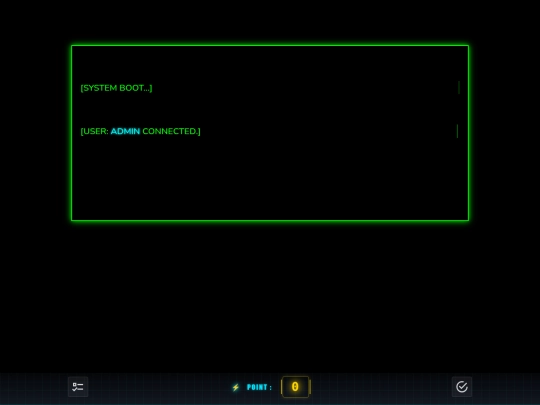Click the ADMIN username in terminal
The image size is (540, 405).
tap(125, 131)
